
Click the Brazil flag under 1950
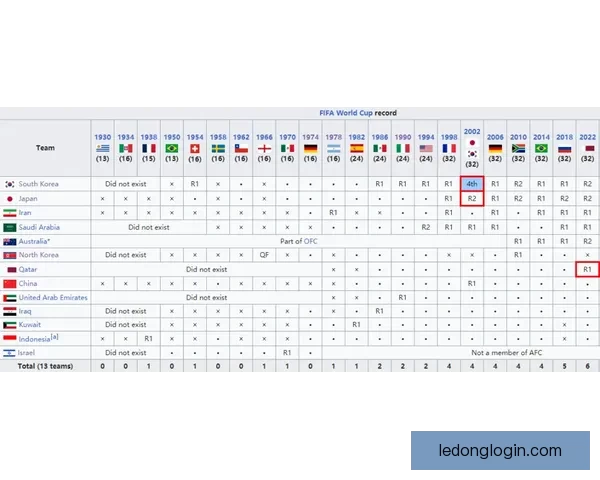[x=172, y=148]
